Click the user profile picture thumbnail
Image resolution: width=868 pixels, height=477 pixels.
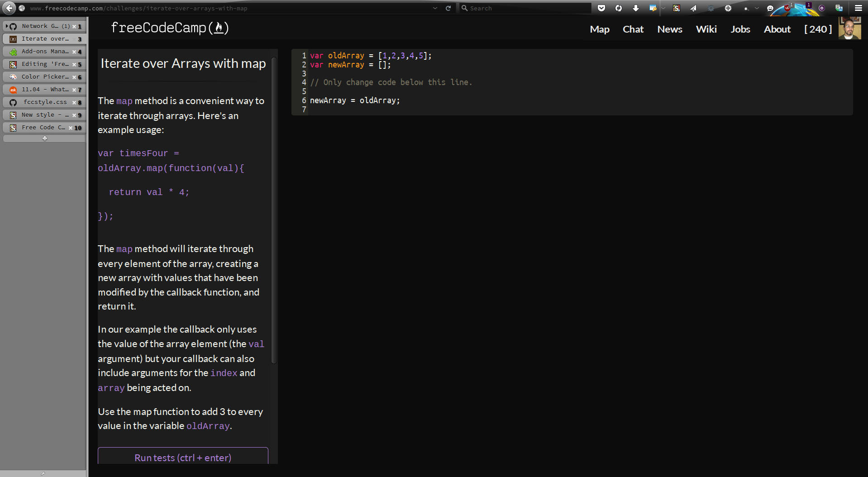(849, 28)
